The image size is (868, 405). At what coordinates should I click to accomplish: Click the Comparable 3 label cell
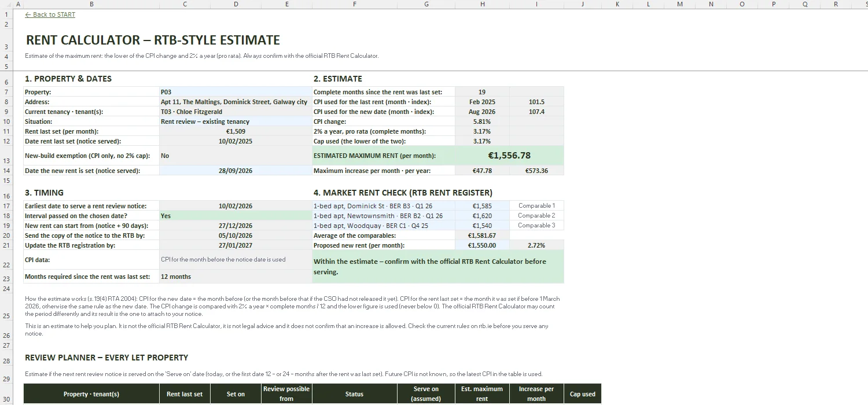(x=536, y=226)
